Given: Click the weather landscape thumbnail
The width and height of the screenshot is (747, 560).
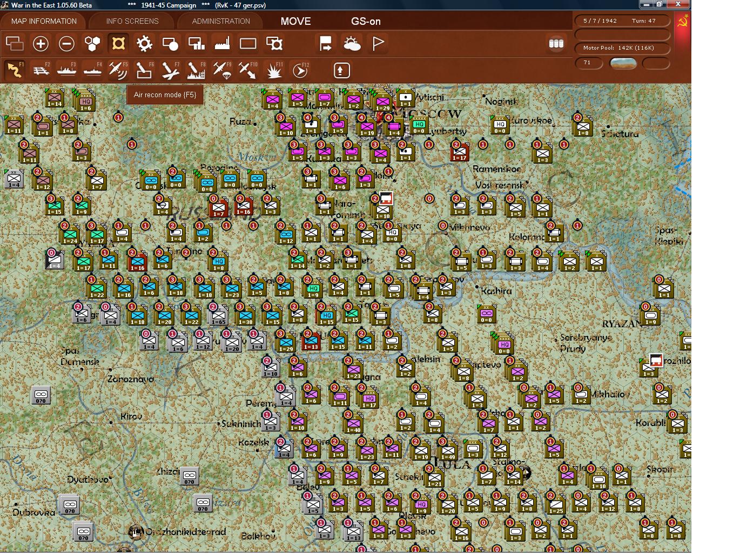Looking at the screenshot, I should click(x=623, y=63).
